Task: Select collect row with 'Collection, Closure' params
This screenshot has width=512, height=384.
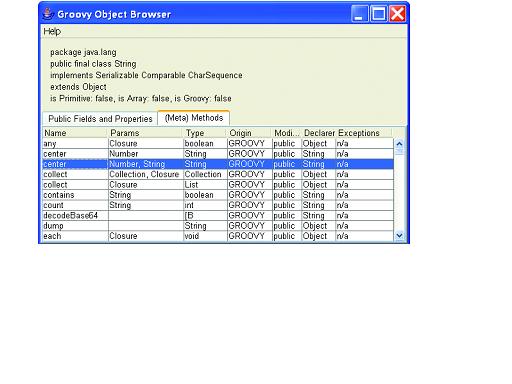Action: click(218, 174)
